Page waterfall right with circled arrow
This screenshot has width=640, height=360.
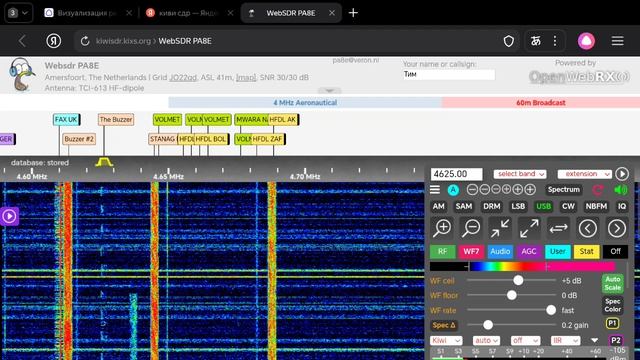click(x=617, y=228)
